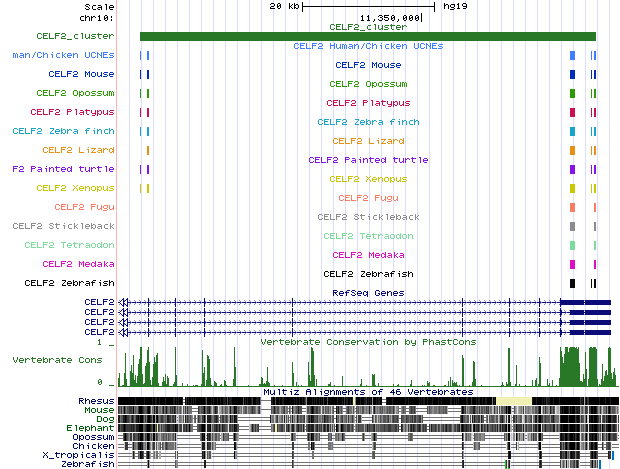Screen dimensions: 620x469
Task: Select the Elephant alignment row label
Action: pos(91,428)
